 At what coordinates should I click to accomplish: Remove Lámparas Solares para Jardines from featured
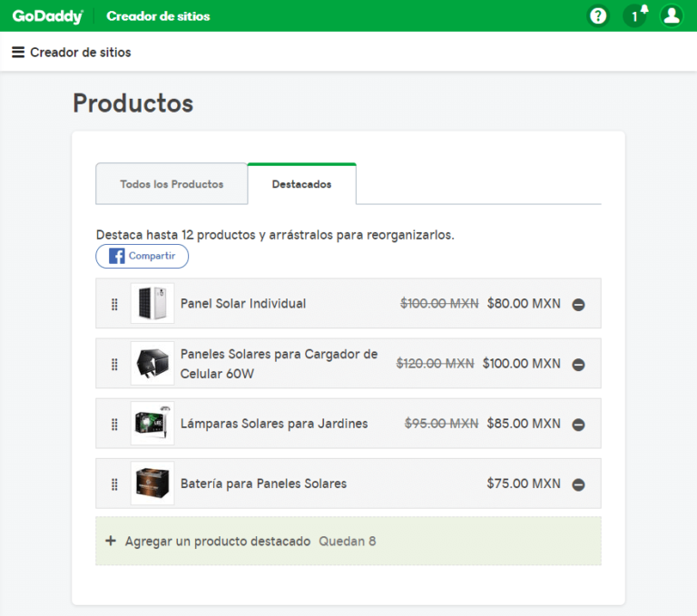(x=578, y=425)
